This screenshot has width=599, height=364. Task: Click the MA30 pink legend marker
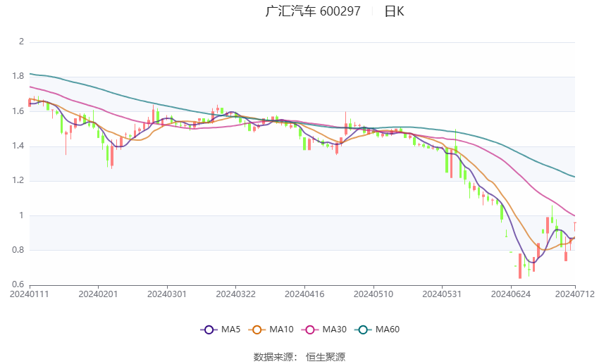click(x=309, y=330)
